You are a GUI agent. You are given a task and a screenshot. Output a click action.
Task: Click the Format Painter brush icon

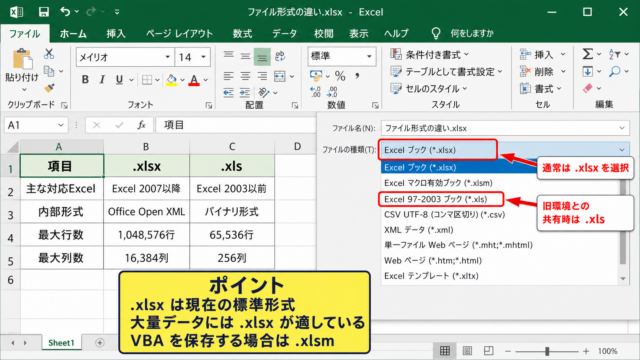coord(49,88)
